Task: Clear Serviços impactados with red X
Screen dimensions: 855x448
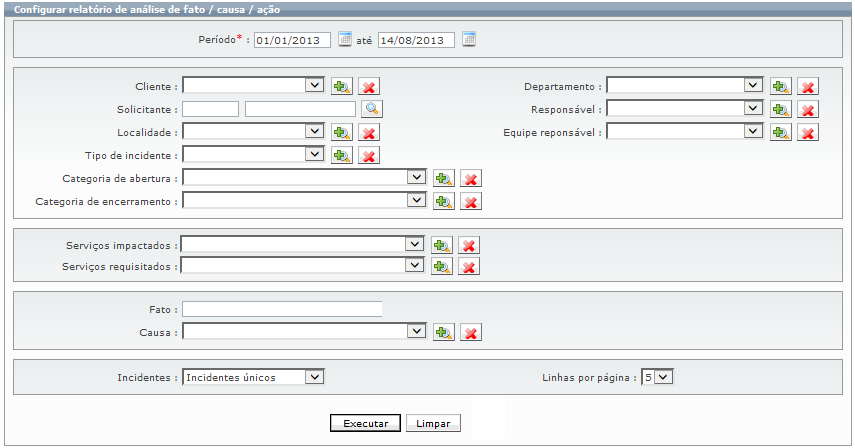Action: [x=469, y=245]
